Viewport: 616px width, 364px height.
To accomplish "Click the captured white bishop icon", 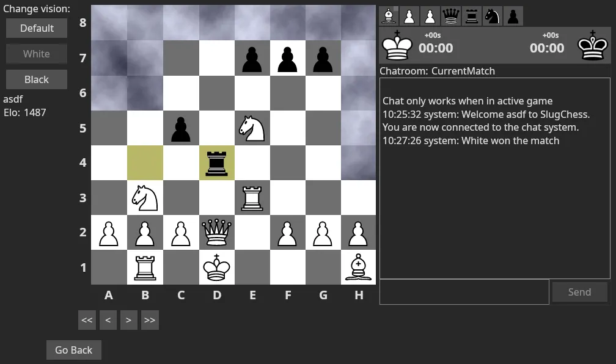I will tap(389, 16).
